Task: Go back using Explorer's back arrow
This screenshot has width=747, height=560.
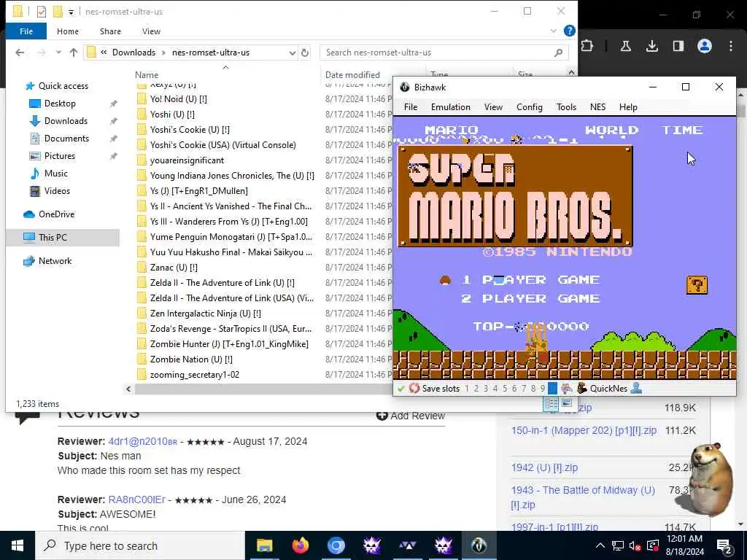Action: (x=20, y=52)
